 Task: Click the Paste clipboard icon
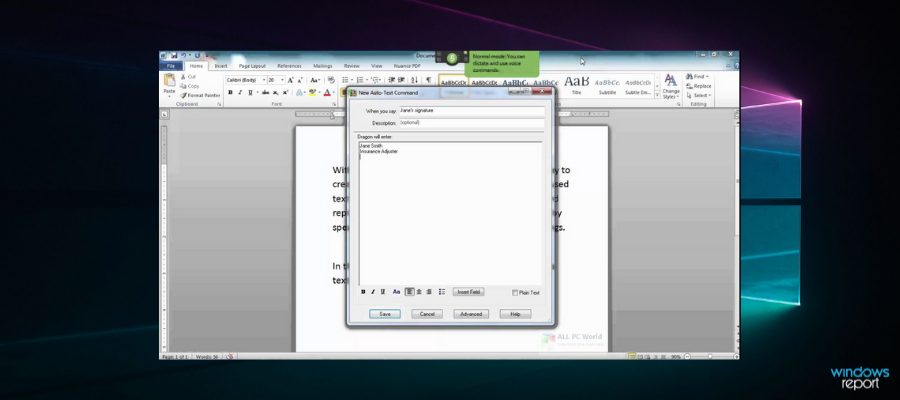pos(169,80)
